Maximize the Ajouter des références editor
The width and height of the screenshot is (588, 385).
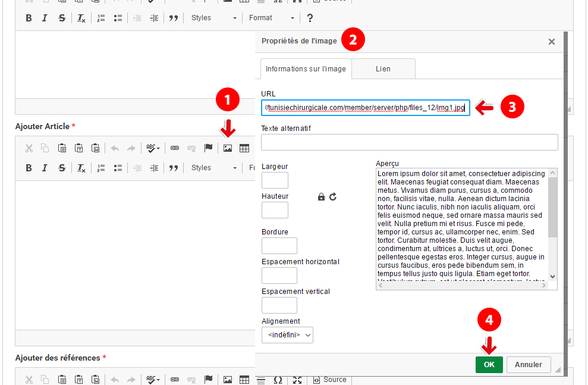(x=297, y=380)
